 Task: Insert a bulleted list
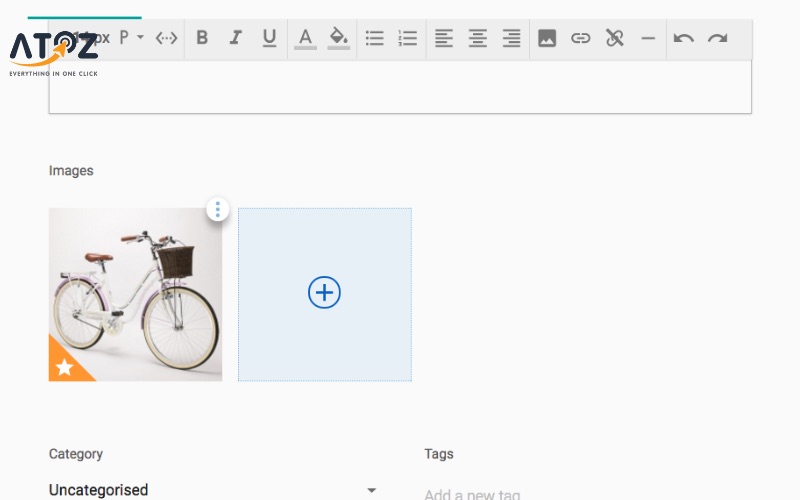(x=374, y=38)
